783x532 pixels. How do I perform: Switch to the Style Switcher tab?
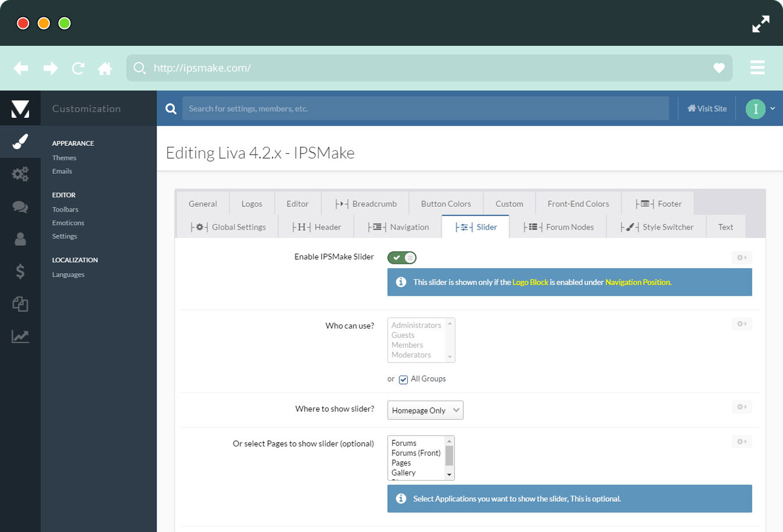pyautogui.click(x=657, y=227)
